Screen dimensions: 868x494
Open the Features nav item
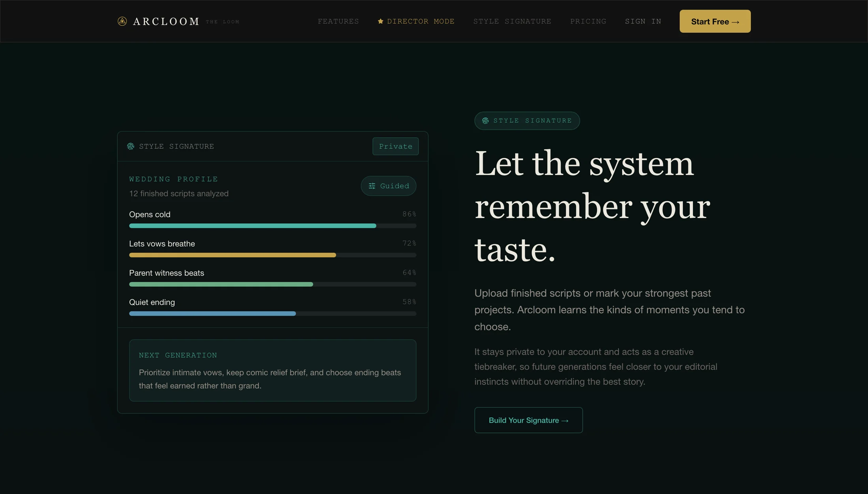coord(339,21)
